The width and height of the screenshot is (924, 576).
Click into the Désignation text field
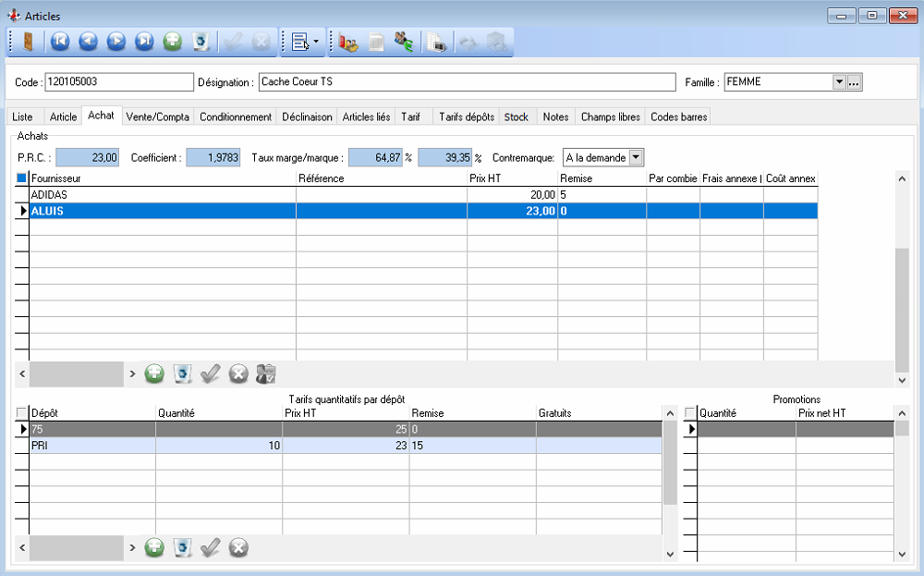pyautogui.click(x=467, y=82)
